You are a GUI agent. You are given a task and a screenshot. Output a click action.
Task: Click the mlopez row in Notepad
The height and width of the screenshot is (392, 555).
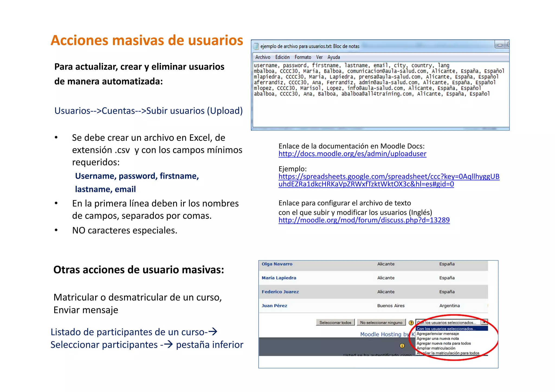[x=367, y=88]
